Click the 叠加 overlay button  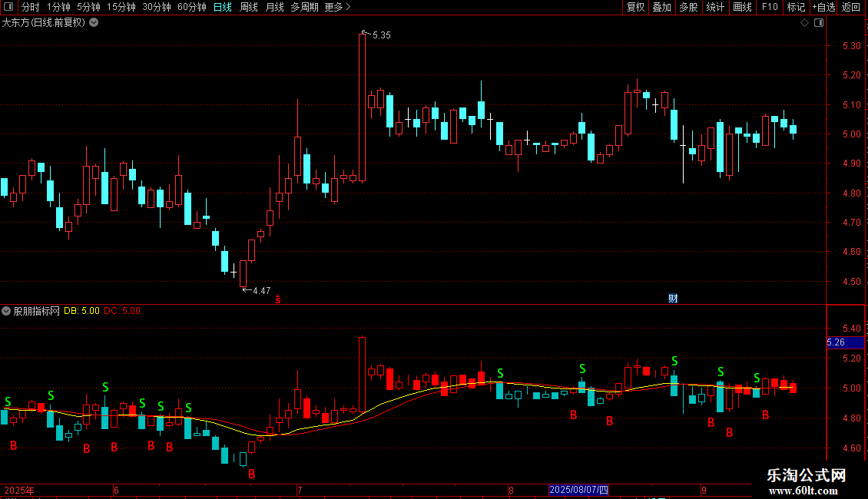click(x=662, y=7)
